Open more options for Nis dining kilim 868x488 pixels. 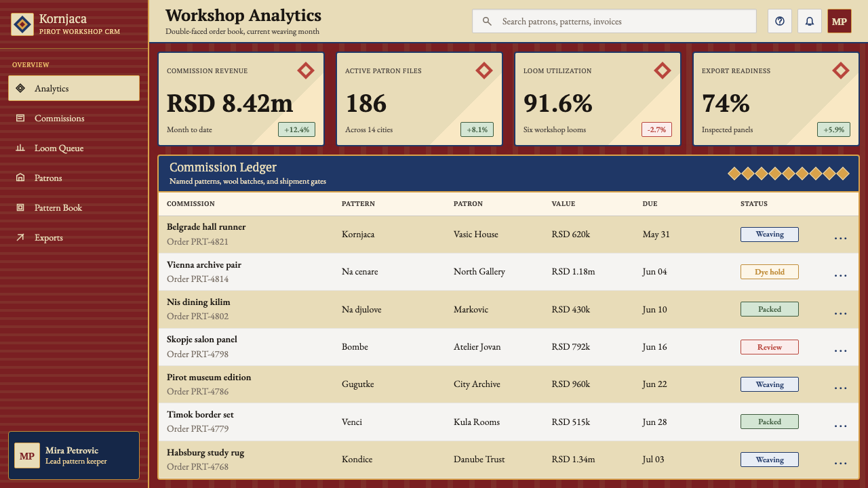point(841,313)
